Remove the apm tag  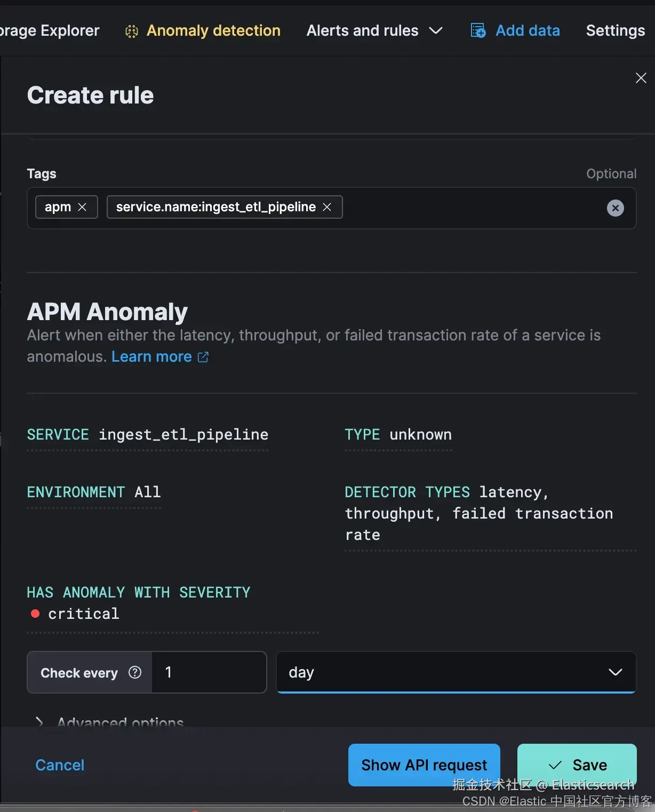point(82,207)
